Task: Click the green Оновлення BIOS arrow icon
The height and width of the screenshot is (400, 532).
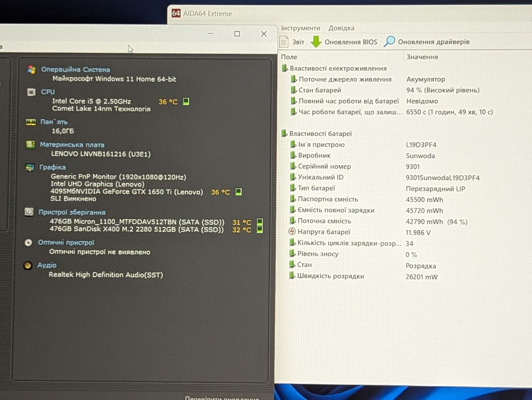Action: 316,42
